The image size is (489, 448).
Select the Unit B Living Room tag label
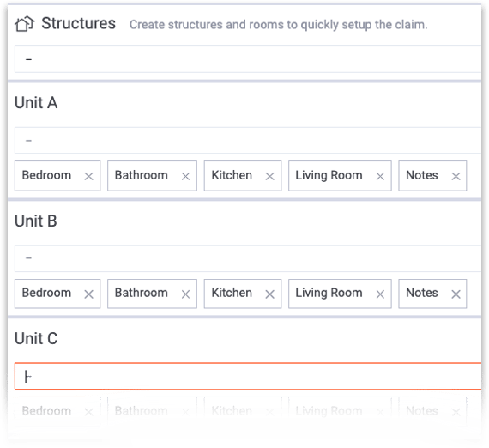tap(329, 293)
